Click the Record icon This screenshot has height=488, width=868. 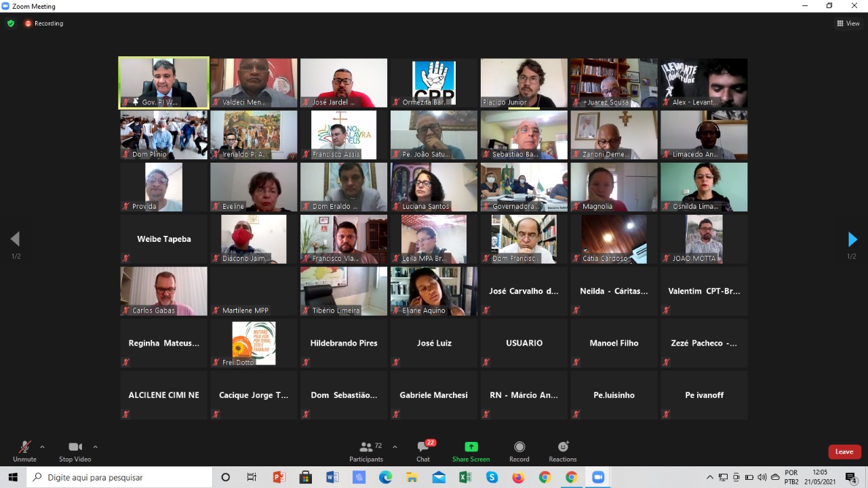pos(519,451)
